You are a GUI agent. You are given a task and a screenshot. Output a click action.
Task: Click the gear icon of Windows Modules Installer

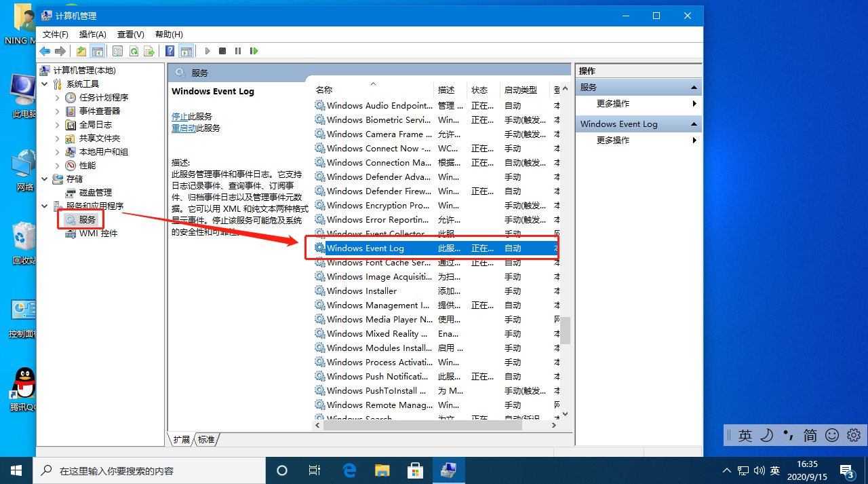point(320,348)
